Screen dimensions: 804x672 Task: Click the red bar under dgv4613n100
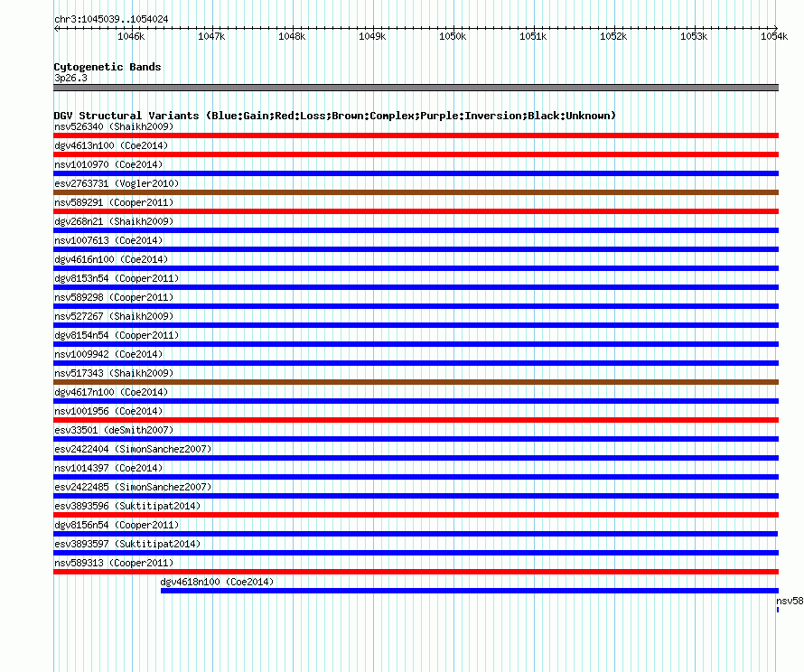pos(416,154)
